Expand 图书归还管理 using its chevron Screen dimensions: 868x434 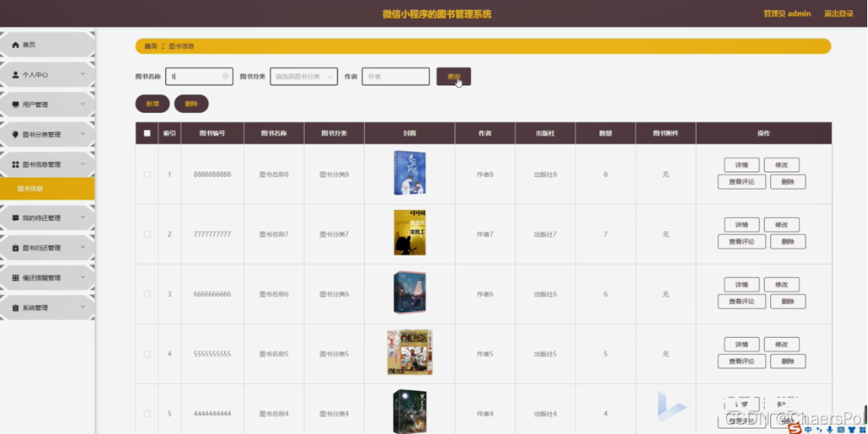pyautogui.click(x=82, y=248)
